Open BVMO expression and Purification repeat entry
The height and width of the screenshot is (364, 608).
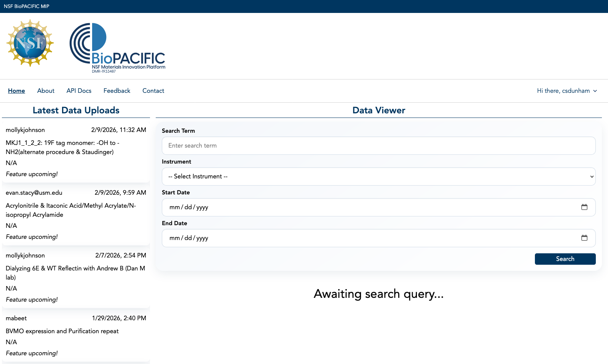pos(62,331)
